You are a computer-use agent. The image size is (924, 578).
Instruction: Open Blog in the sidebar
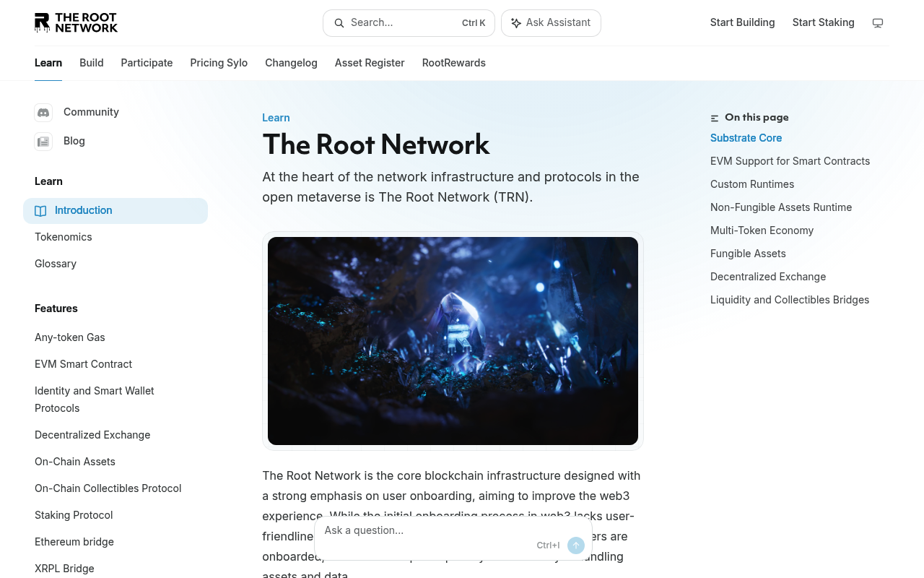click(x=74, y=141)
